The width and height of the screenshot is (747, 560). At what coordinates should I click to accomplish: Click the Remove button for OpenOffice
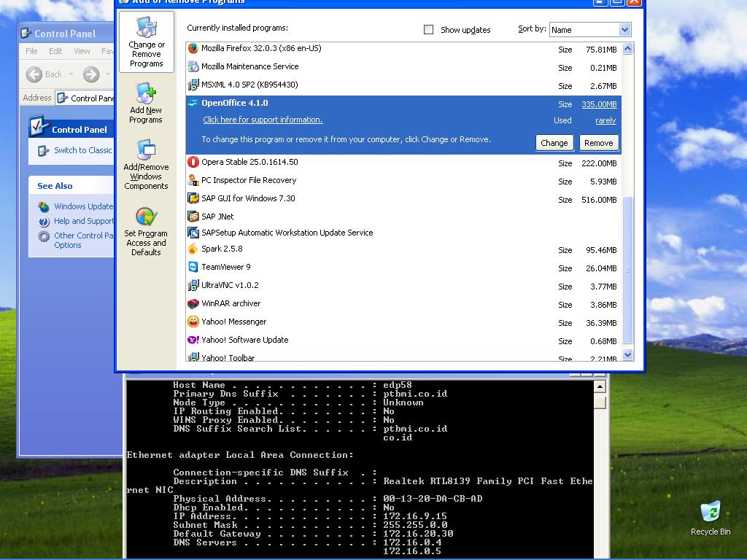[x=598, y=143]
